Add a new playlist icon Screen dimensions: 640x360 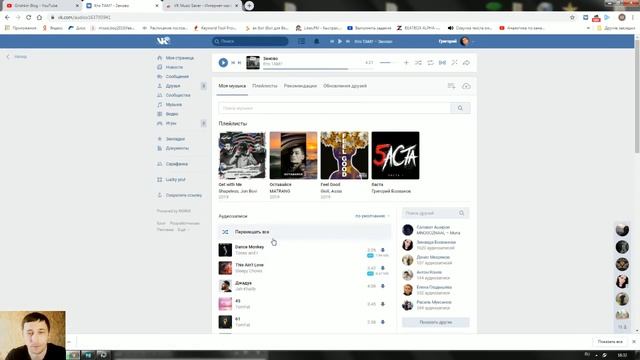[x=451, y=86]
